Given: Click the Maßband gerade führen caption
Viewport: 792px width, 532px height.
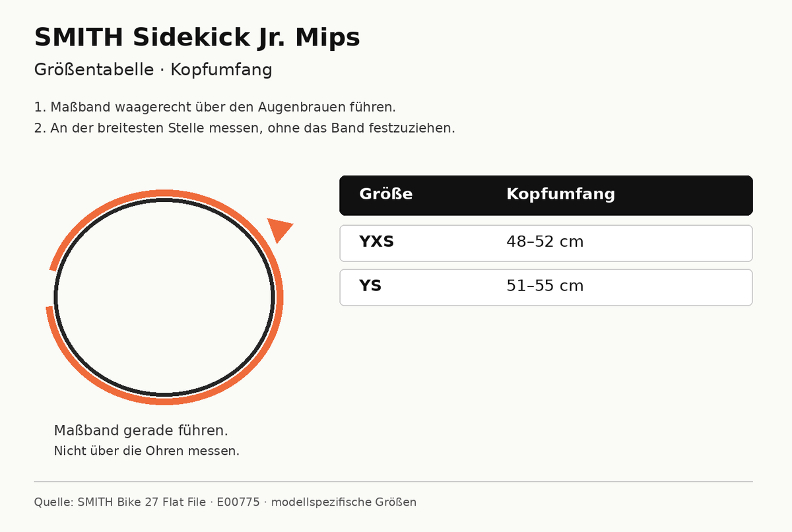Looking at the screenshot, I should tap(141, 430).
